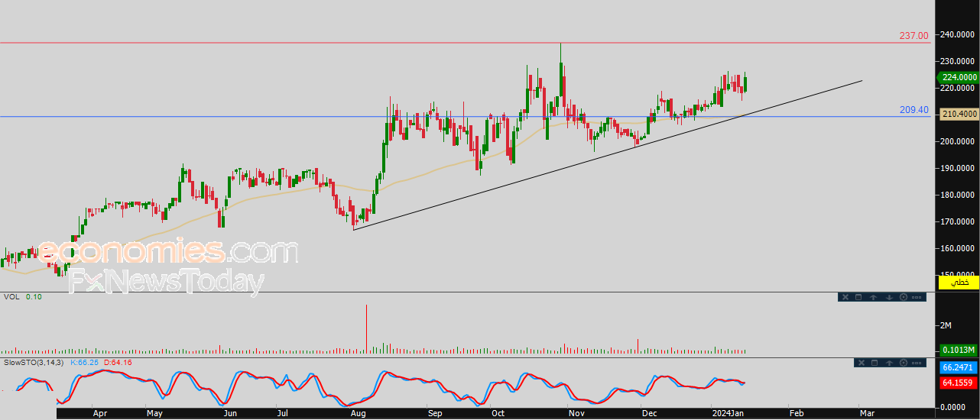980x420 pixels.
Task: Click the Jun label on time axis
Action: (x=231, y=413)
